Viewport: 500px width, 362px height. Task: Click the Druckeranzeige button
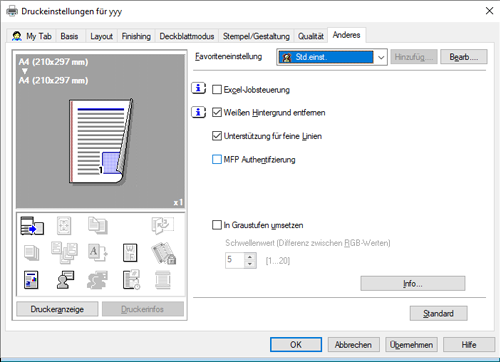click(x=57, y=309)
